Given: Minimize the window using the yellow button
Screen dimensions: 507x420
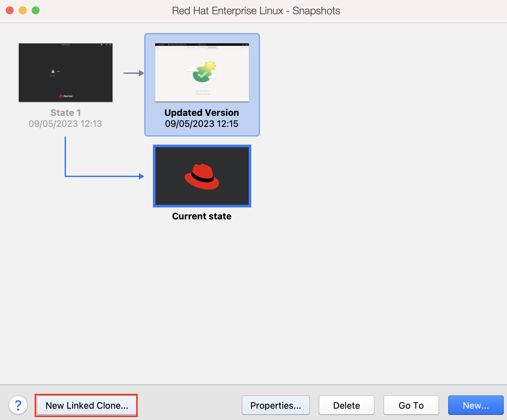Looking at the screenshot, I should coord(23,10).
